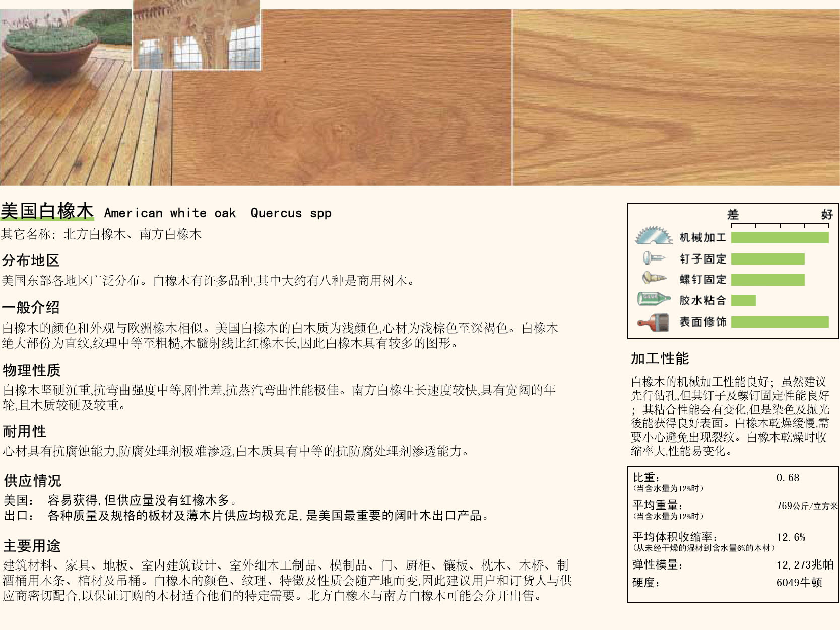Click the hardness value 6049牛顿

(x=799, y=583)
